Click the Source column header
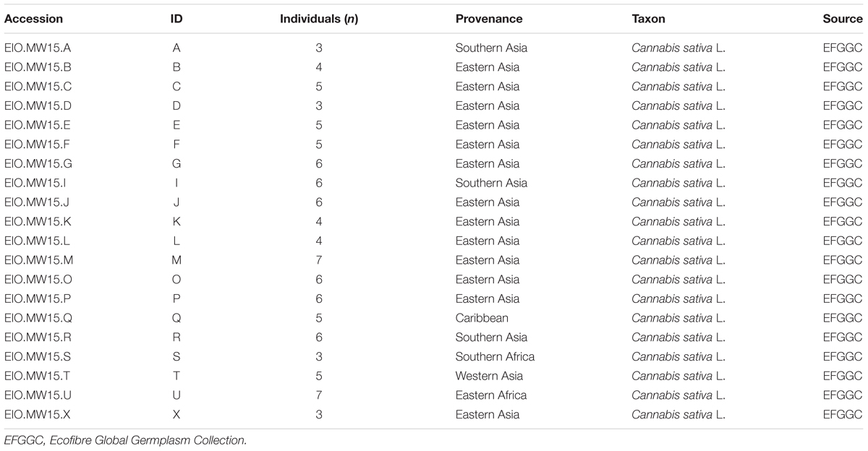Screen dimensions: 868x451 (x=842, y=19)
